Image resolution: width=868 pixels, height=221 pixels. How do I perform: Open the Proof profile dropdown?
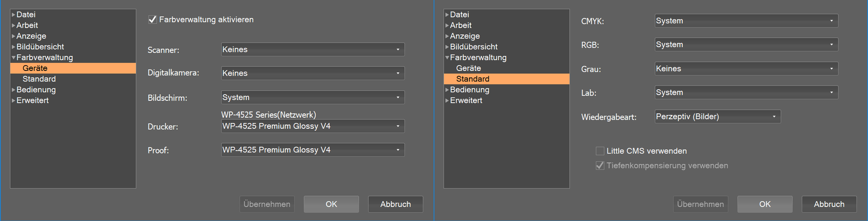[x=312, y=150]
